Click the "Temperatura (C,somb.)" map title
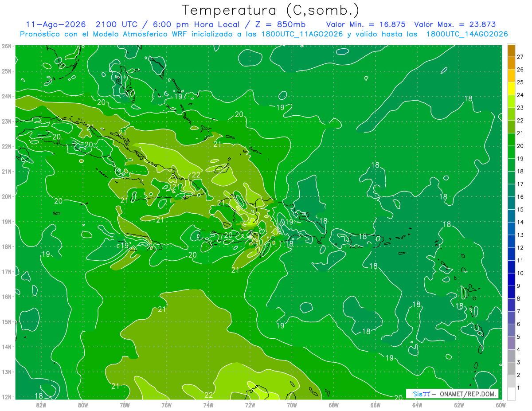The image size is (532, 411). (x=270, y=10)
